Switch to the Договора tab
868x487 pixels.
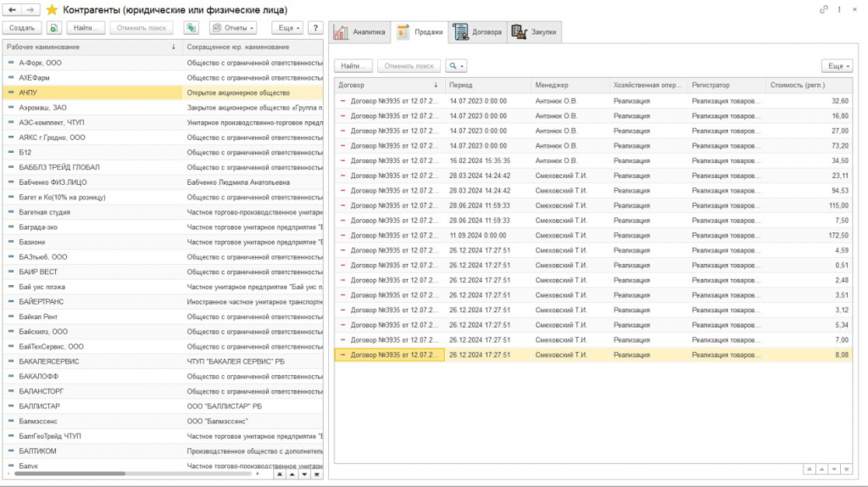click(x=479, y=33)
